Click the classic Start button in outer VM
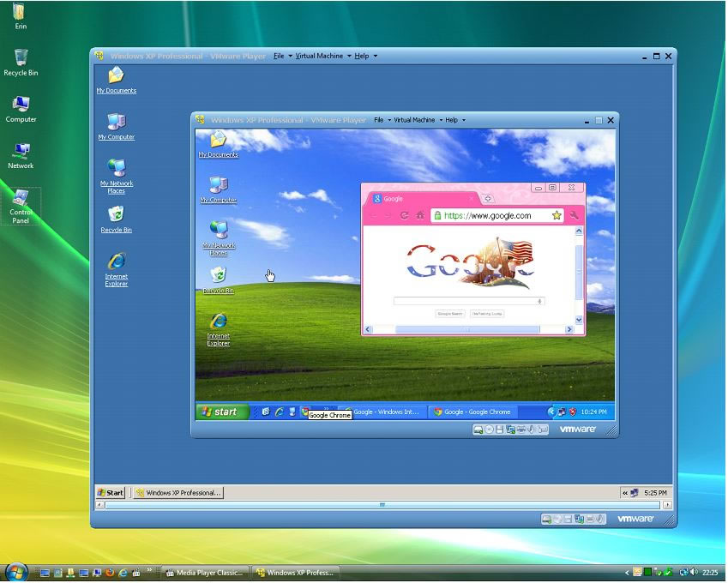The width and height of the screenshot is (728, 583). tap(111, 493)
